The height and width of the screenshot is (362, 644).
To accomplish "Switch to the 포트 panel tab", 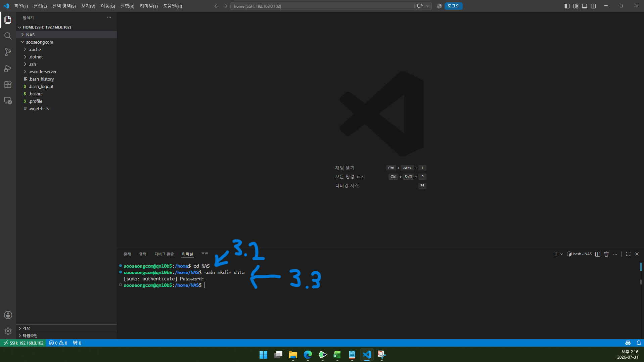I will (x=205, y=254).
